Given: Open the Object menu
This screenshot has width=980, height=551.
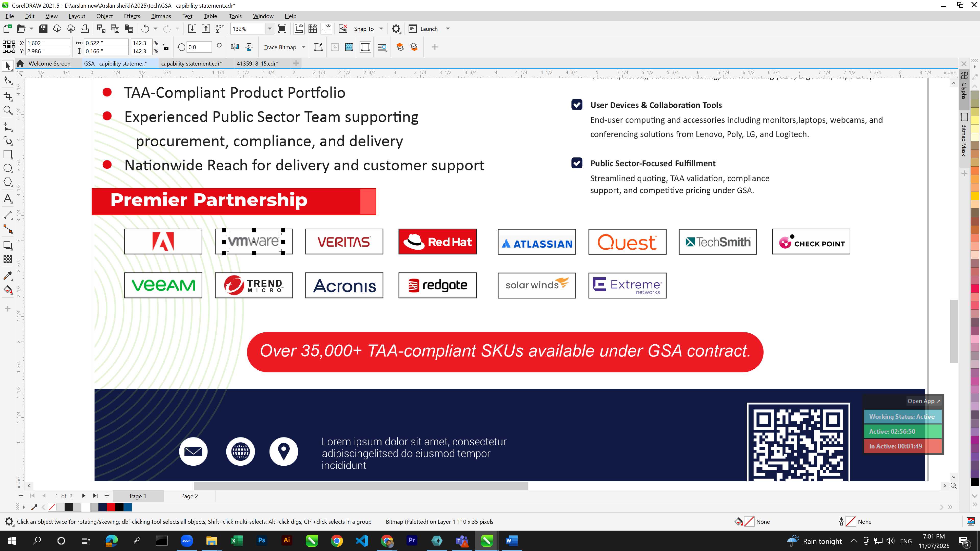Looking at the screenshot, I should pyautogui.click(x=104, y=16).
